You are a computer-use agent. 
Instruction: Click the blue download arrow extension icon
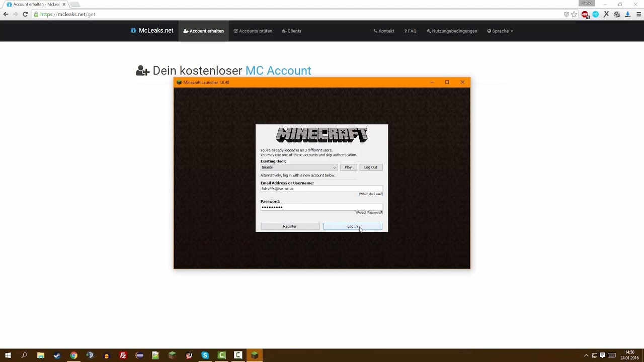[x=627, y=14]
